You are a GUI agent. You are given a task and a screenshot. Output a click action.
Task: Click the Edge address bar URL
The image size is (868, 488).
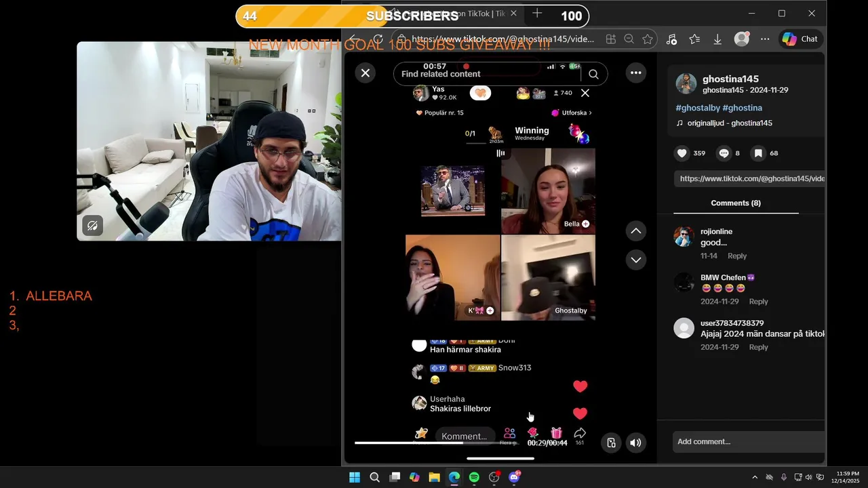502,39
